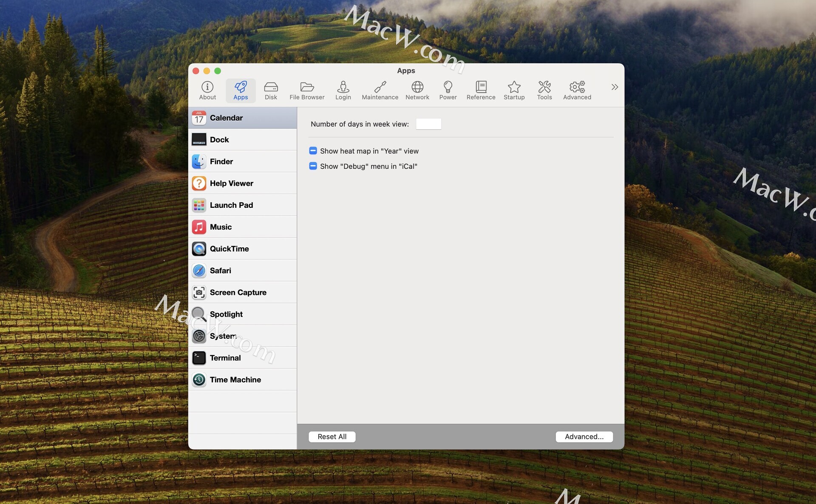Open the Startup star section
816x504 pixels.
tap(514, 91)
